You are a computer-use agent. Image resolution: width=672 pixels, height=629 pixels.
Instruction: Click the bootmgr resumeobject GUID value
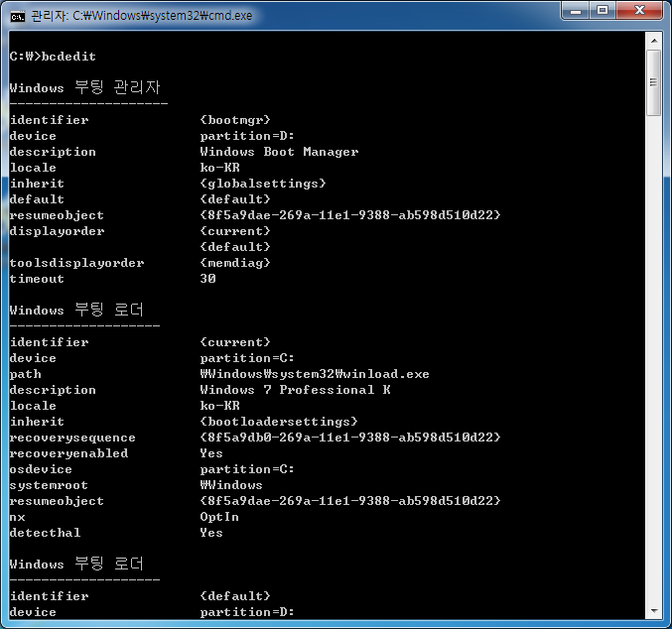350,215
